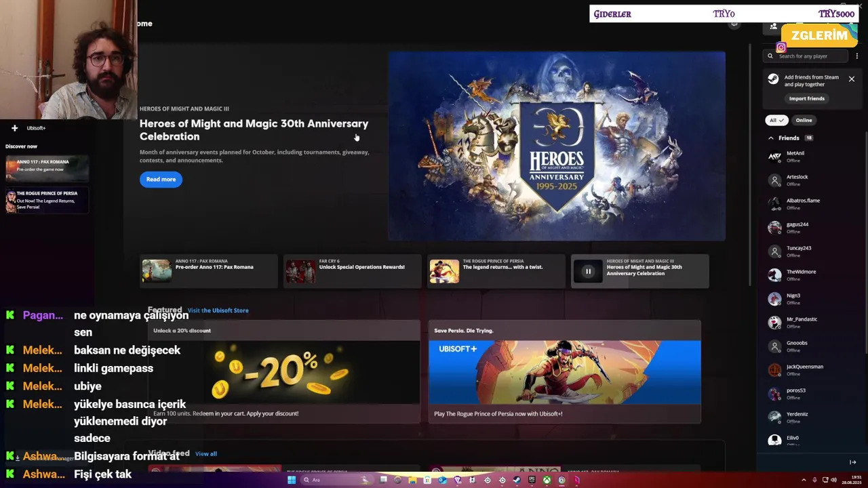
Task: Select the Pre-order Anno 117 carousel item
Action: pyautogui.click(x=208, y=271)
